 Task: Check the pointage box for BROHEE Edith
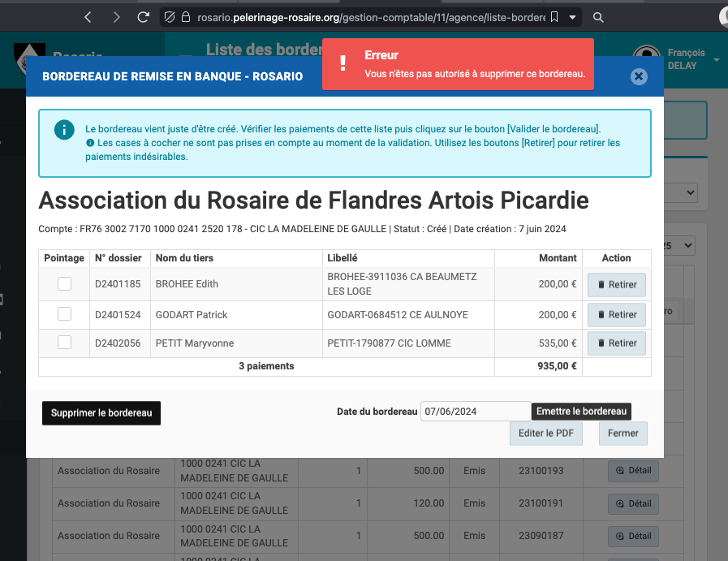(64, 284)
